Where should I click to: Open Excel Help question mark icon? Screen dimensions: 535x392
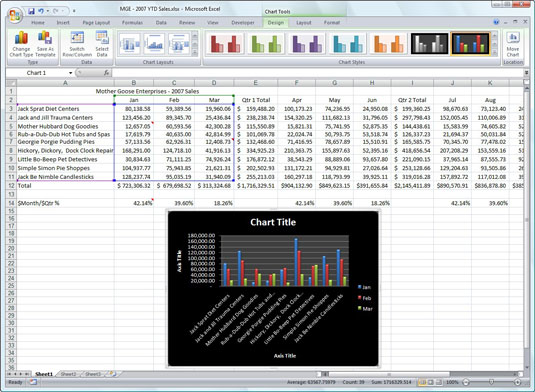pyautogui.click(x=496, y=22)
